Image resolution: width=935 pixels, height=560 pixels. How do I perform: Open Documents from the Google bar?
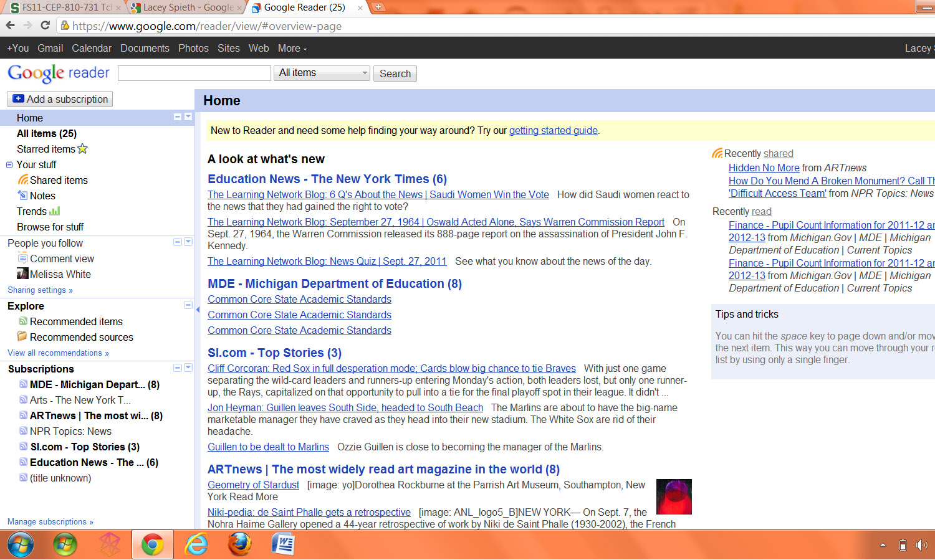pos(145,48)
